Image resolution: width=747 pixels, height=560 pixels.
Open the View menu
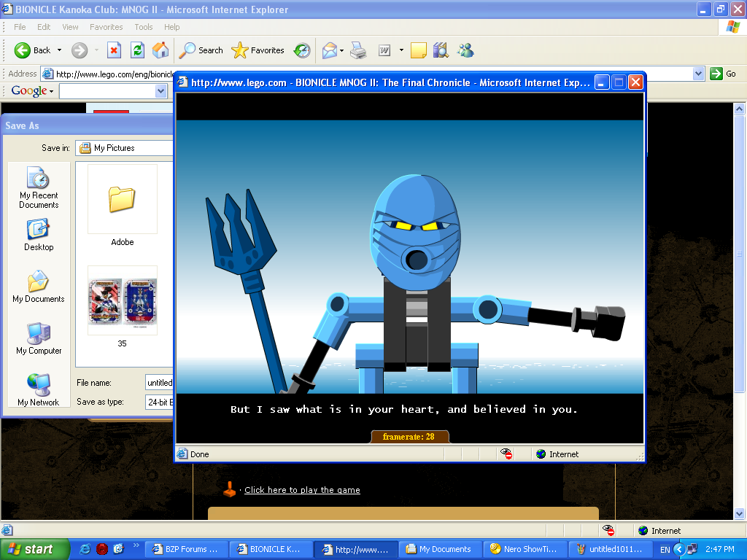point(70,27)
